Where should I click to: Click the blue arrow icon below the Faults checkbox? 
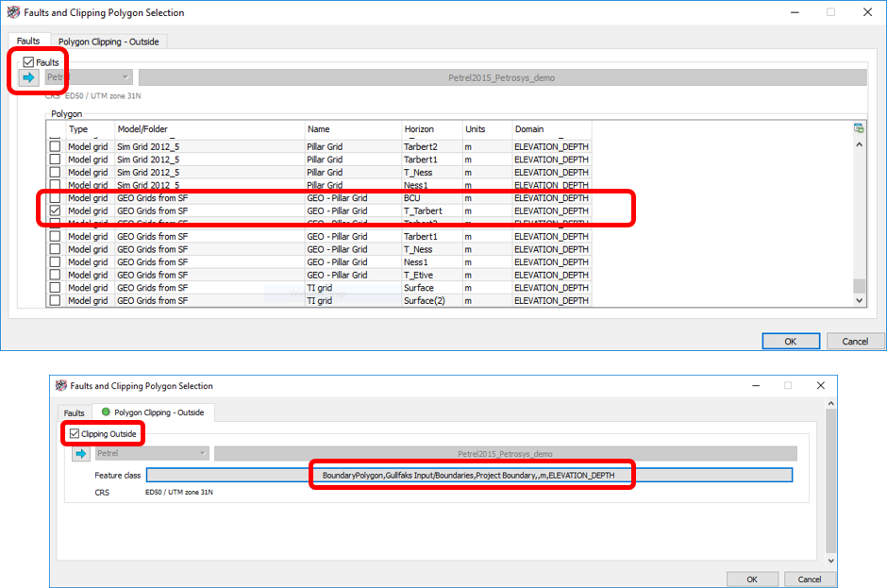click(28, 77)
